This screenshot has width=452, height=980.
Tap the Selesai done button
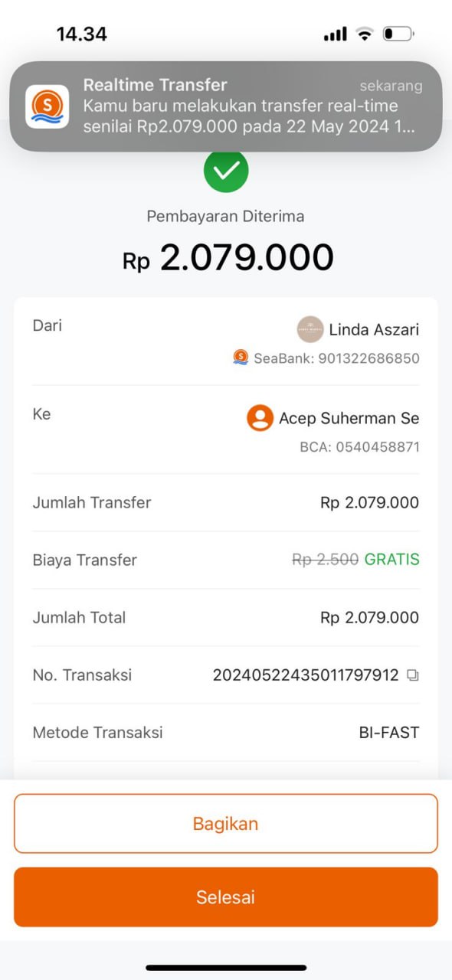coord(226,897)
